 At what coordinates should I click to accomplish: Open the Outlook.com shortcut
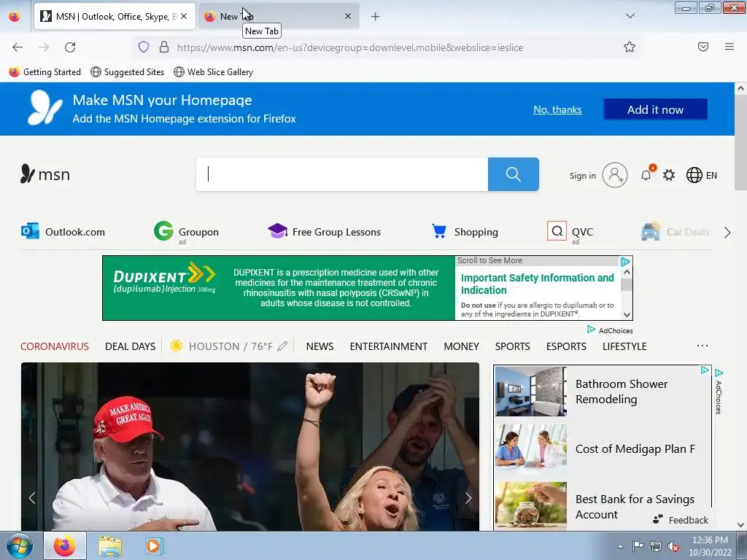(63, 232)
